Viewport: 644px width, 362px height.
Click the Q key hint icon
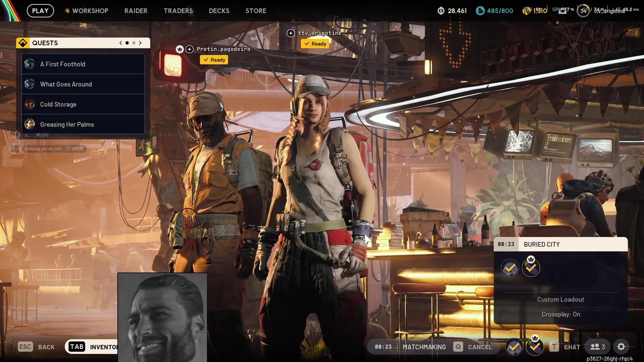458,346
